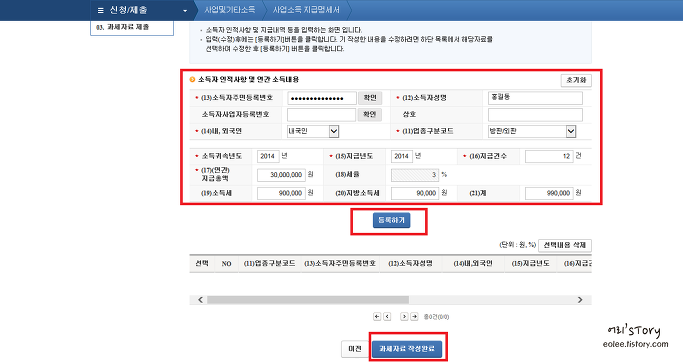Viewport: 683px width, 362px height.
Task: Click the 소득자사업자등록번호 input field
Action: pos(321,115)
